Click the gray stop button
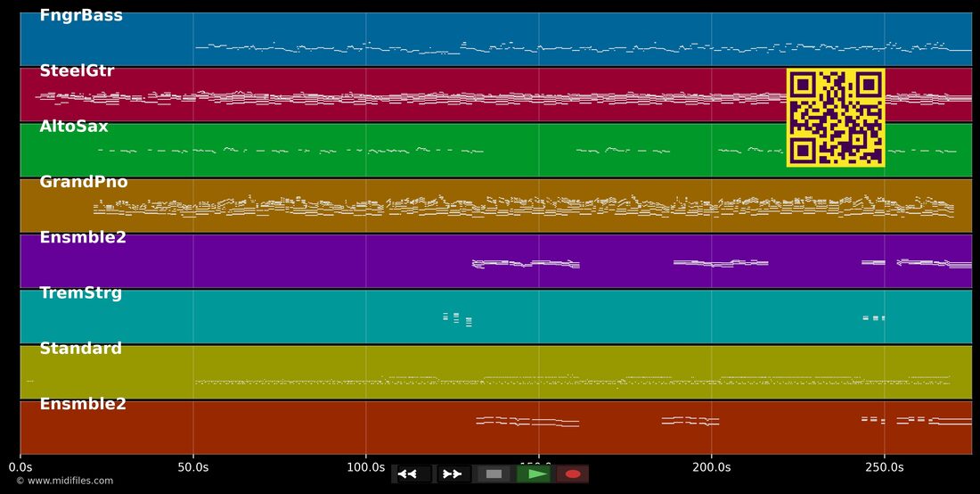980x494 pixels. pyautogui.click(x=494, y=474)
